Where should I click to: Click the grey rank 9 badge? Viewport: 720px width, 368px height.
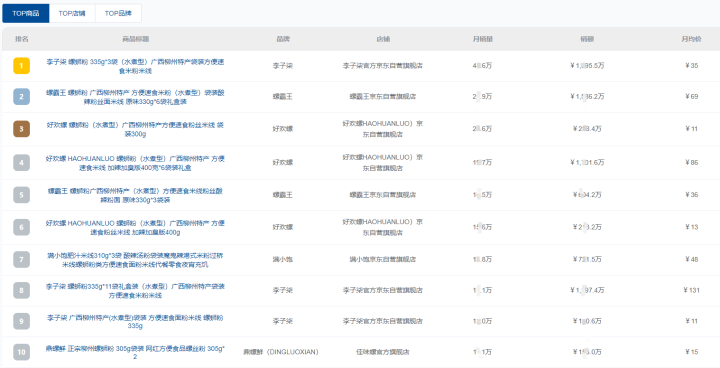pyautogui.click(x=22, y=321)
